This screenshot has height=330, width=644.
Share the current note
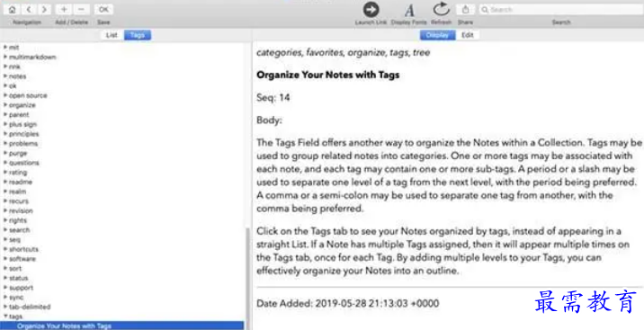pyautogui.click(x=465, y=9)
